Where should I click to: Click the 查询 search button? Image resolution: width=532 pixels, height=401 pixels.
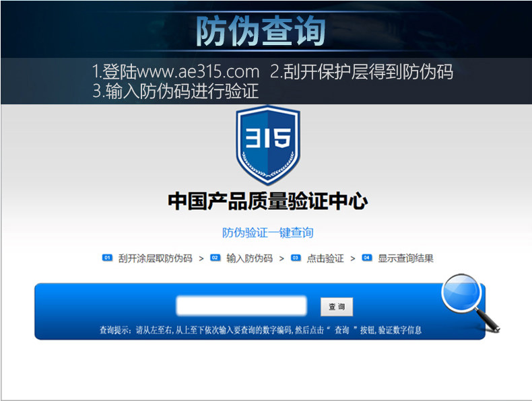[x=337, y=307]
